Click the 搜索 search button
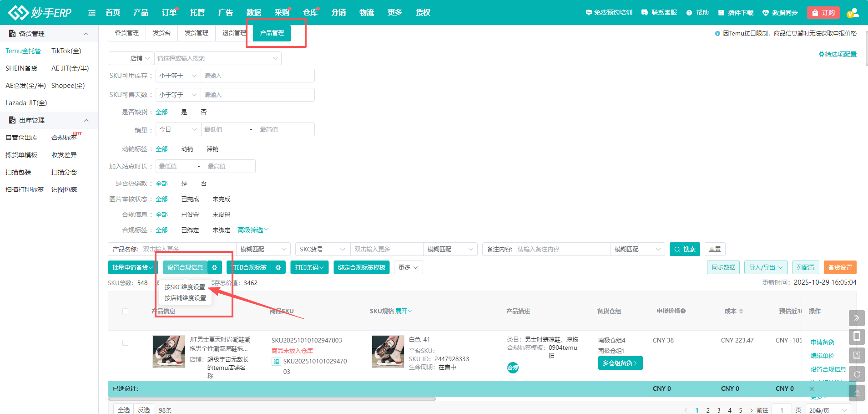Screen dimensions: 868x414 point(684,249)
